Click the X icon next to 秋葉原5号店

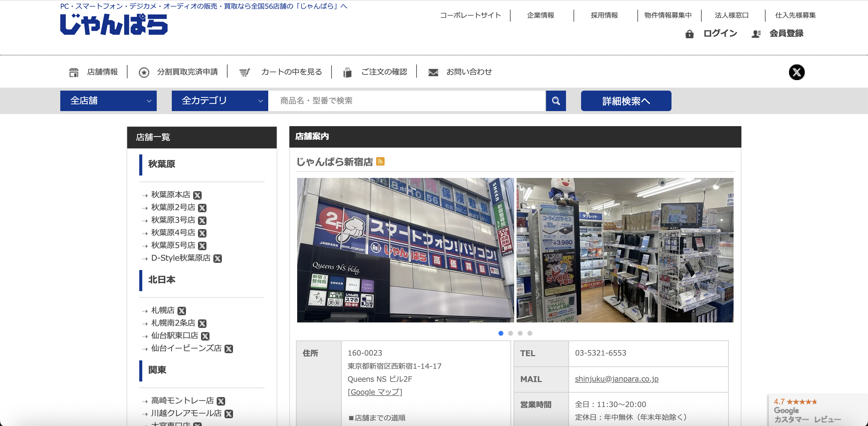[x=202, y=246]
